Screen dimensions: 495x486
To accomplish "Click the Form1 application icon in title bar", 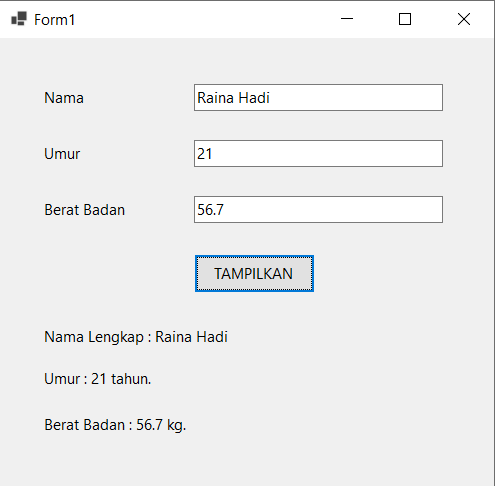I will [19, 19].
